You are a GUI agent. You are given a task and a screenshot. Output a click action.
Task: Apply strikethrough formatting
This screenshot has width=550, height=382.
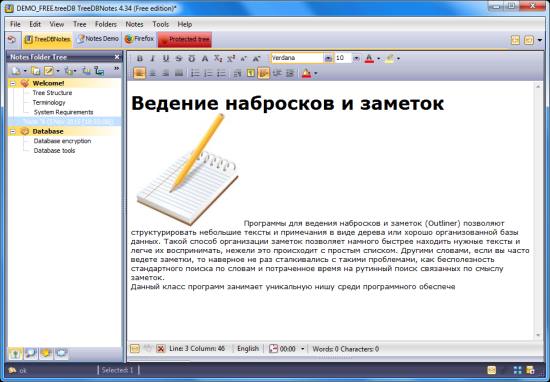[x=179, y=59]
